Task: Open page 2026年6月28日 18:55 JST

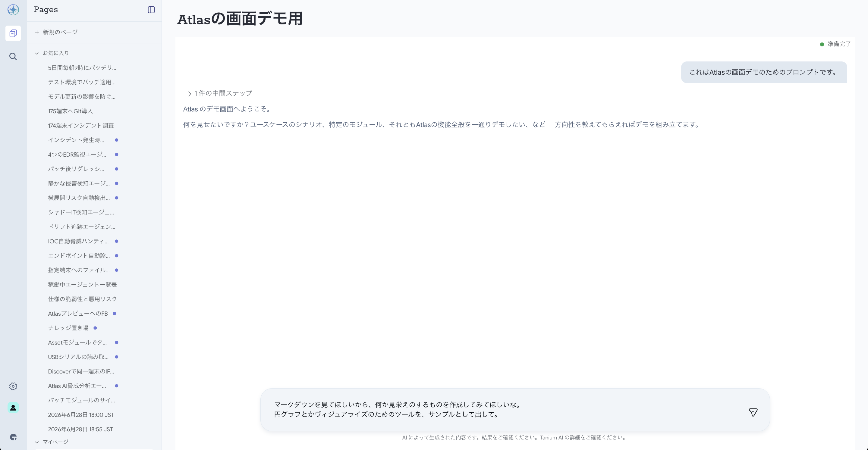Action: click(x=80, y=430)
